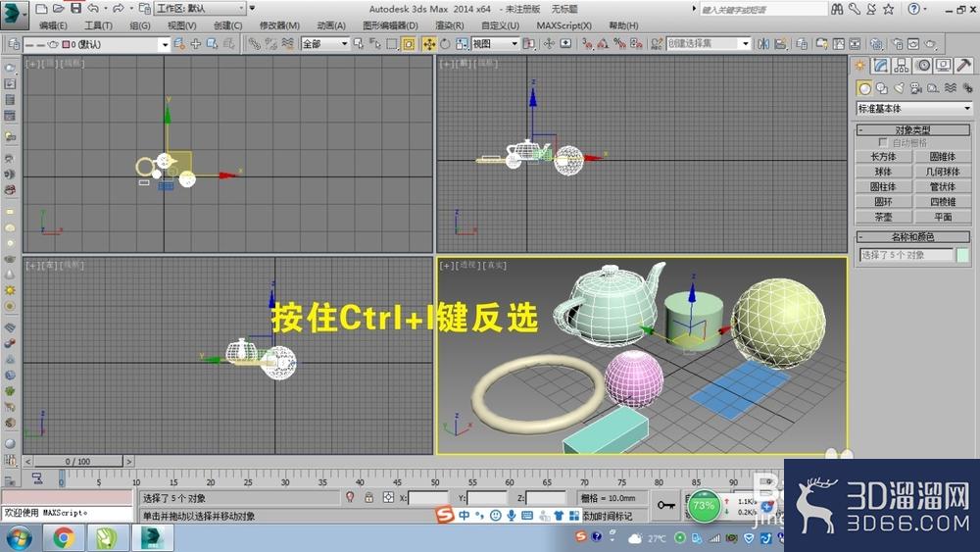
Task: Click the 长方体 box button
Action: coord(883,156)
